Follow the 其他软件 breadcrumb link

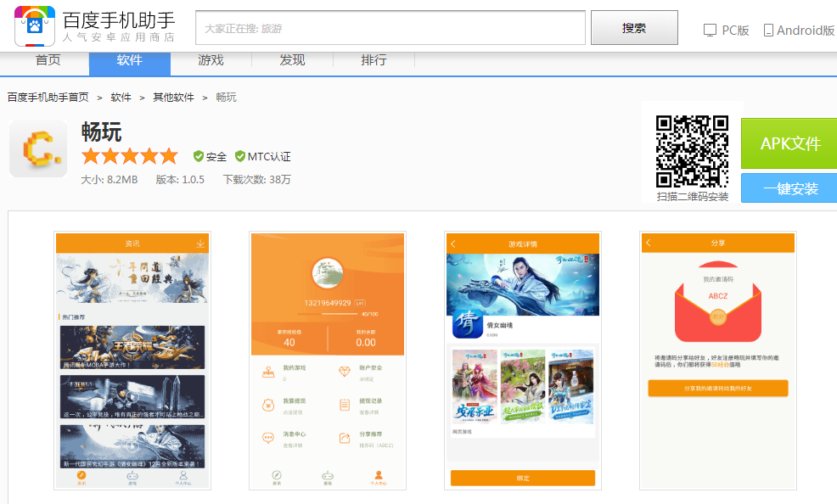[x=173, y=98]
